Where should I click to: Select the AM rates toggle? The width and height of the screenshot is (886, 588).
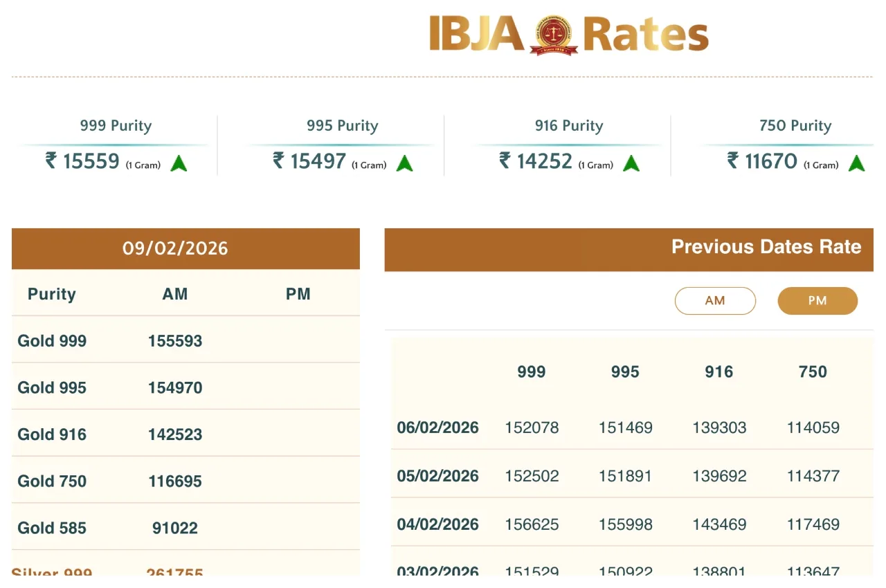point(716,300)
